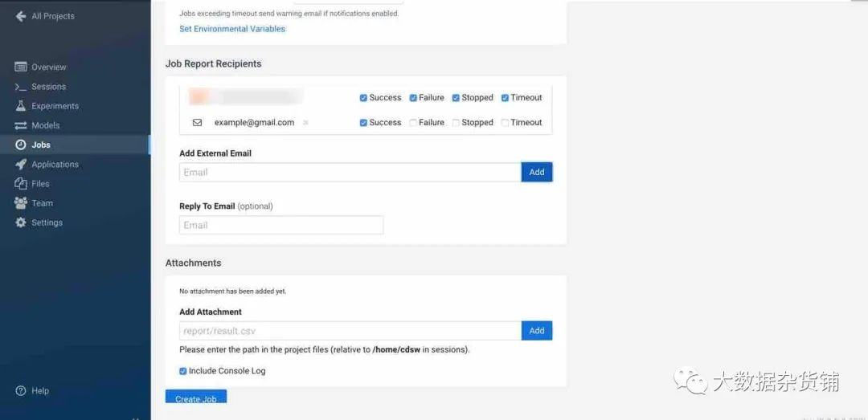Click the Settings gear icon
868x420 pixels.
pyautogui.click(x=20, y=222)
